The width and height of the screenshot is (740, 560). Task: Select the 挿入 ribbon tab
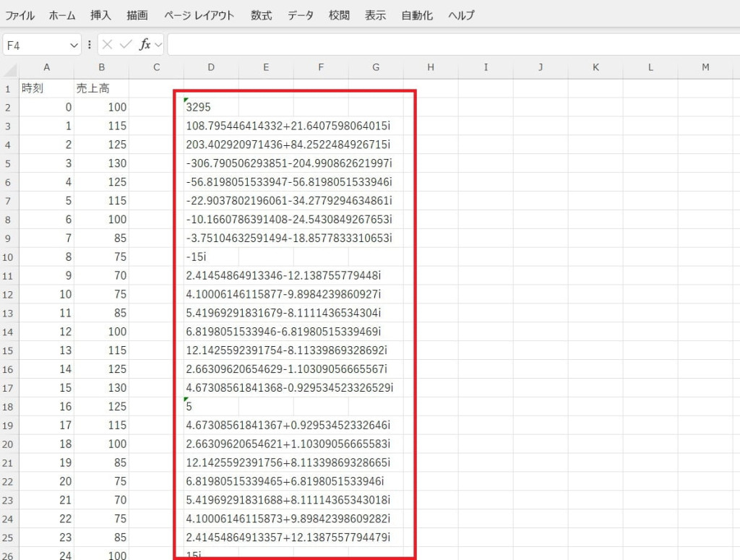pyautogui.click(x=101, y=15)
